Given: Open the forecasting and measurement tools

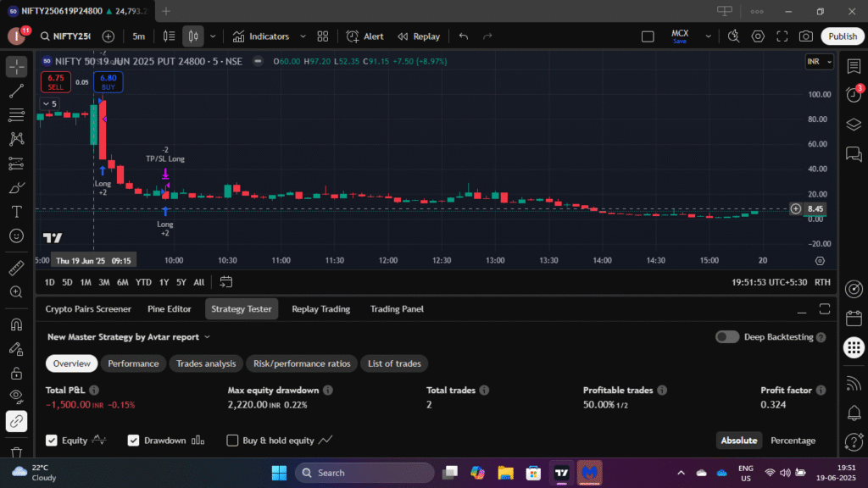Looking at the screenshot, I should point(17,164).
